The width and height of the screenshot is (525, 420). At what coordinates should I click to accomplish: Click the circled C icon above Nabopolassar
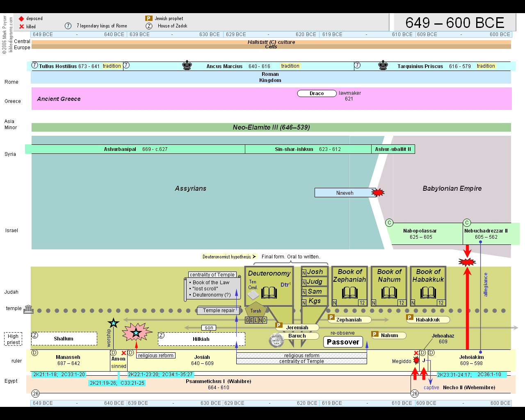(389, 223)
